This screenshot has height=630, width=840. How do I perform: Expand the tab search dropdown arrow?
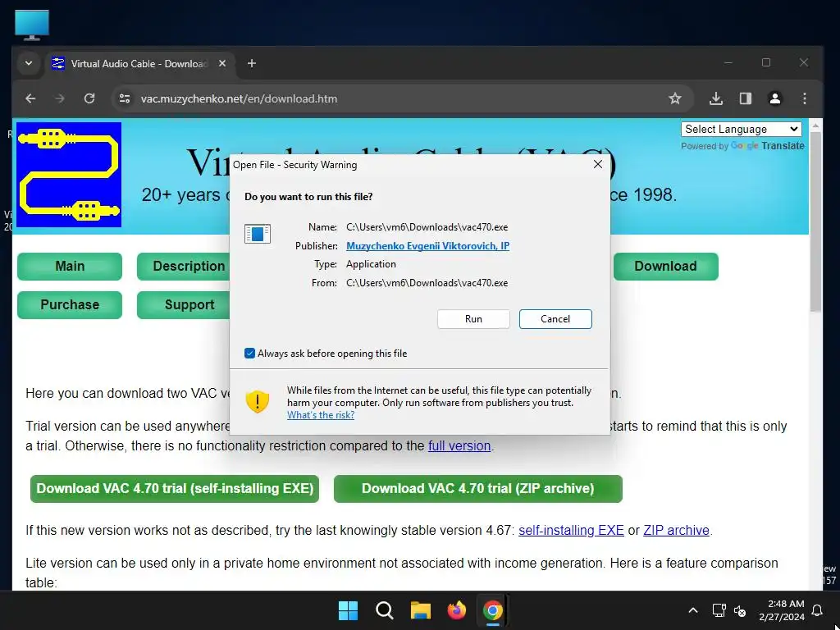(x=29, y=63)
